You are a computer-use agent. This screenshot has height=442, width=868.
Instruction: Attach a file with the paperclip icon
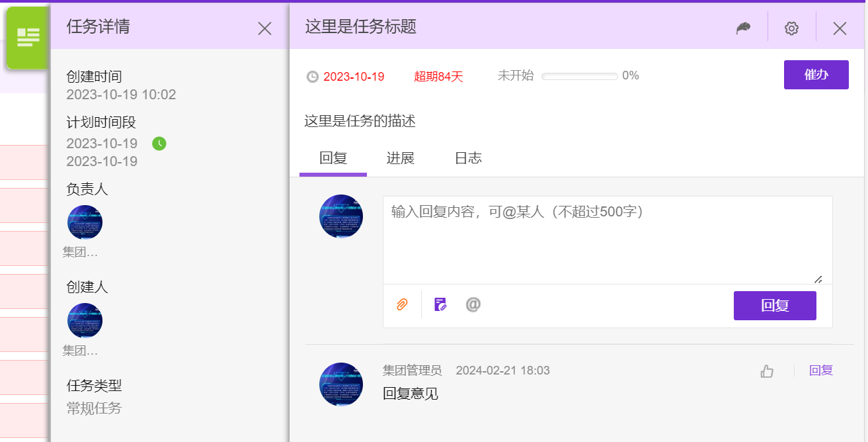coord(402,305)
